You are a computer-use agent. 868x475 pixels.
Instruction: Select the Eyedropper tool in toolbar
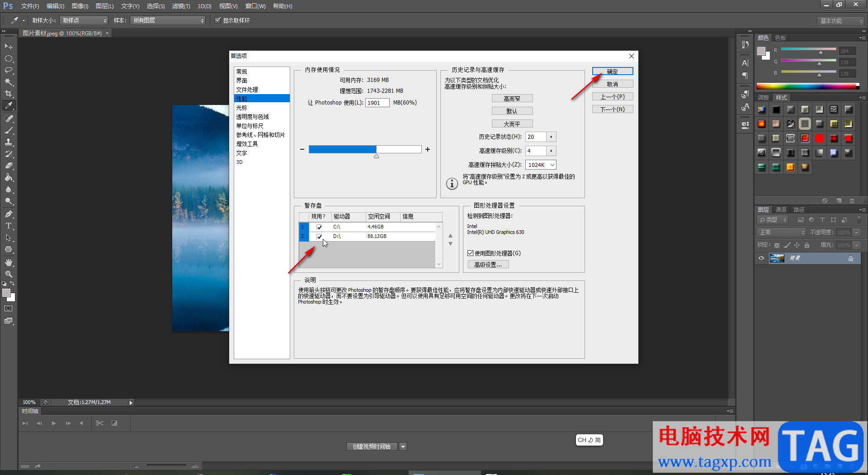(9, 105)
